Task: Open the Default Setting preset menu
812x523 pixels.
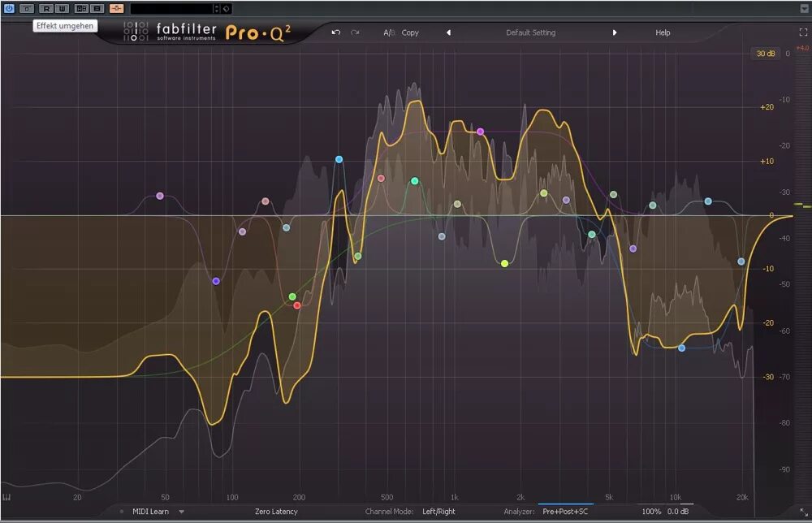Action: tap(531, 32)
